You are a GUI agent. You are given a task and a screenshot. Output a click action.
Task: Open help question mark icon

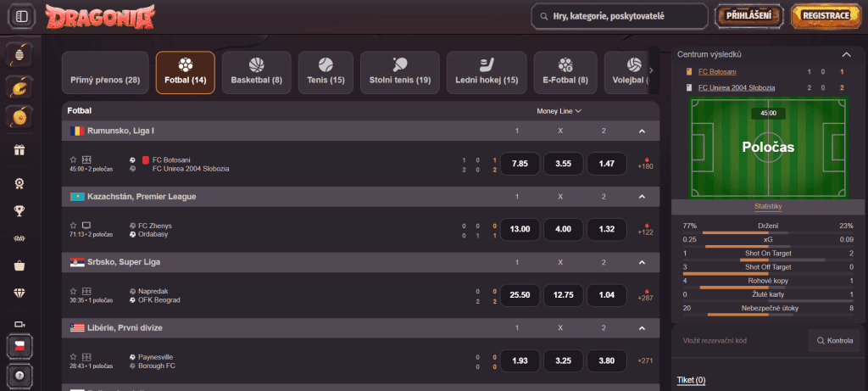point(19,376)
